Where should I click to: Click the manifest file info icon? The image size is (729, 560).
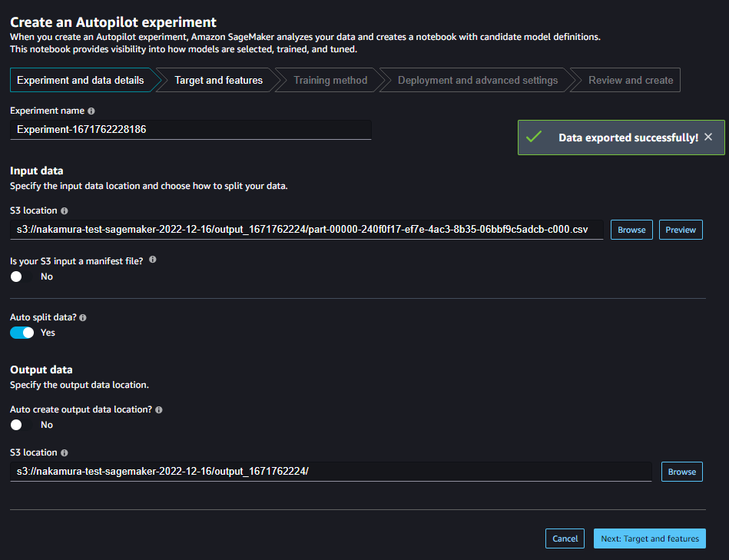[x=151, y=260]
